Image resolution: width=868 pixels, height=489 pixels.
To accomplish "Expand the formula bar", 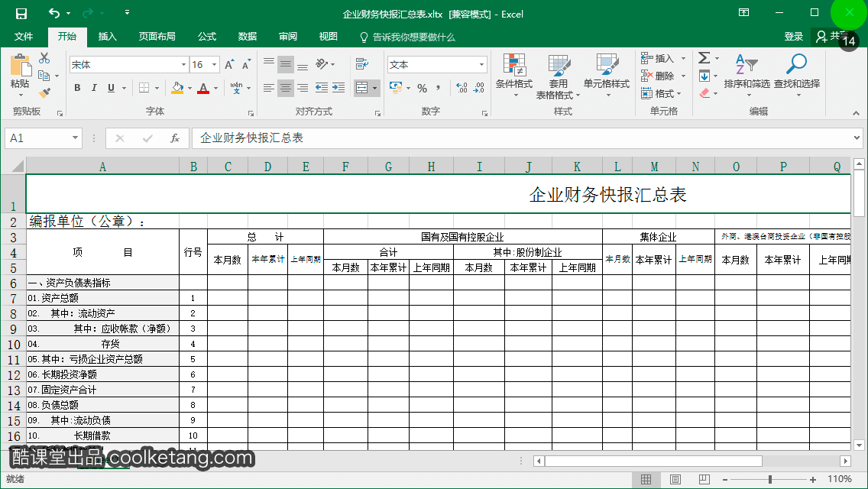I will (x=857, y=138).
